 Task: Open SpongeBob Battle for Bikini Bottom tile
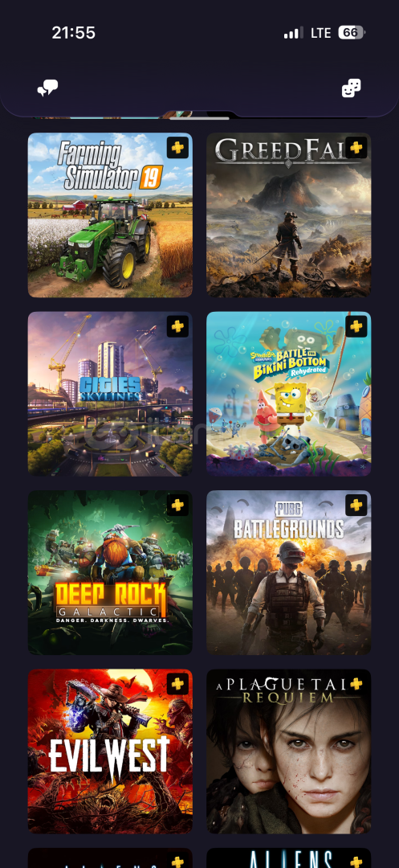(x=289, y=394)
